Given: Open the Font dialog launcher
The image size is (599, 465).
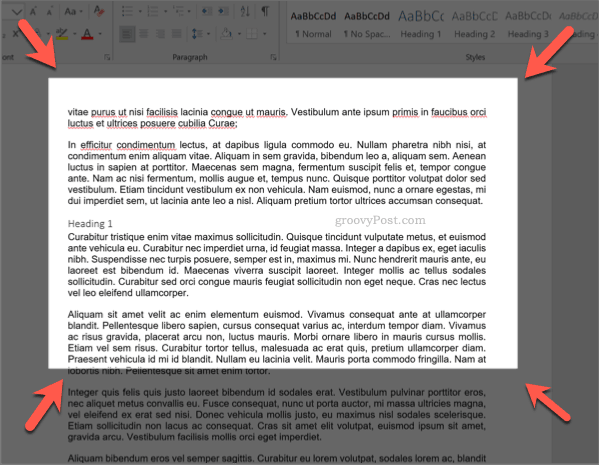Looking at the screenshot, I should (107, 57).
